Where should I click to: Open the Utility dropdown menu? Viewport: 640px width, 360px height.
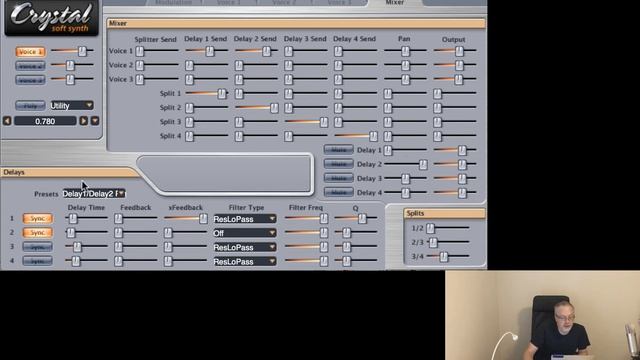click(x=71, y=106)
